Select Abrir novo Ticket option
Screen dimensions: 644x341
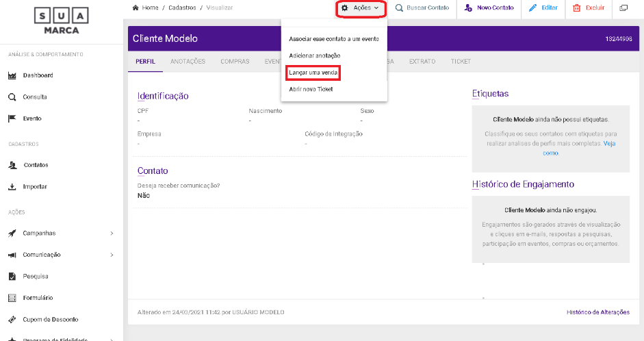311,89
